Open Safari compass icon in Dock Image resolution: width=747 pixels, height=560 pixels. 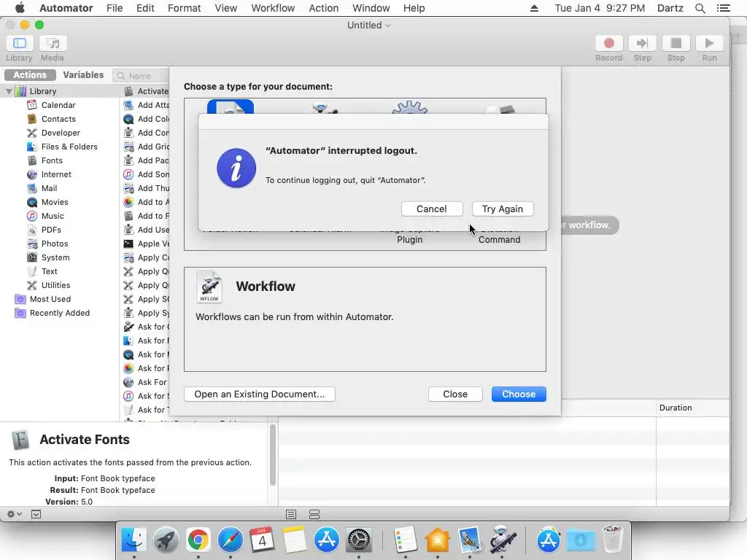click(x=230, y=540)
